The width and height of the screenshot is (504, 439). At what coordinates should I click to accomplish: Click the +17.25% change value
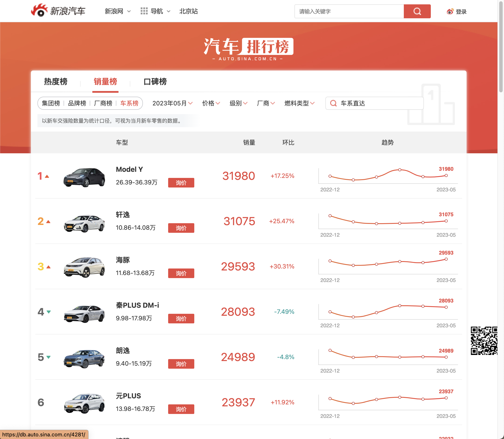282,176
